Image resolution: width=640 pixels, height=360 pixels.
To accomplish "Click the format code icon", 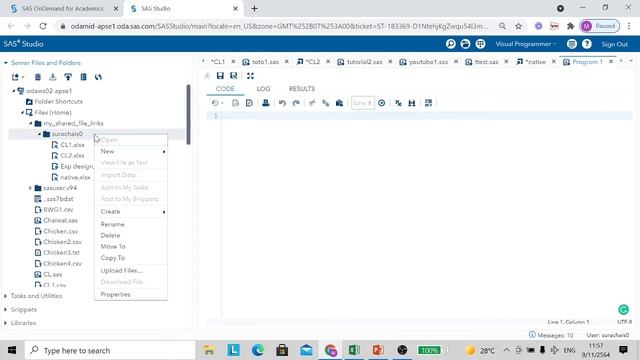I will pyautogui.click(x=428, y=103).
